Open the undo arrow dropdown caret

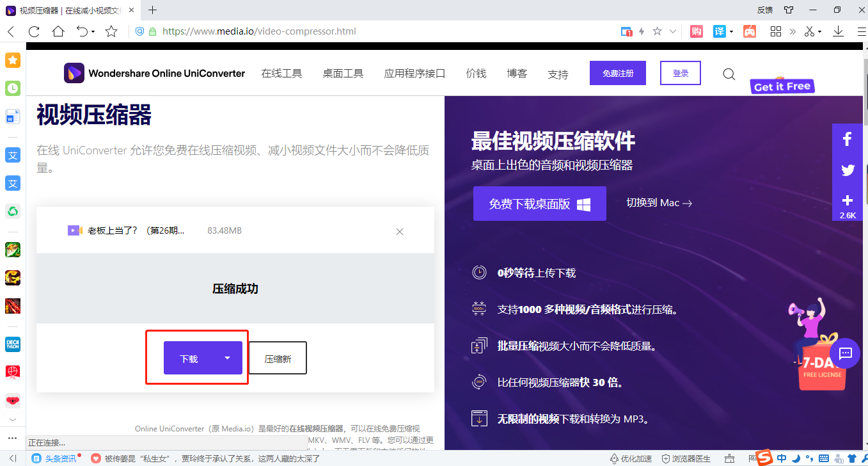click(x=93, y=32)
